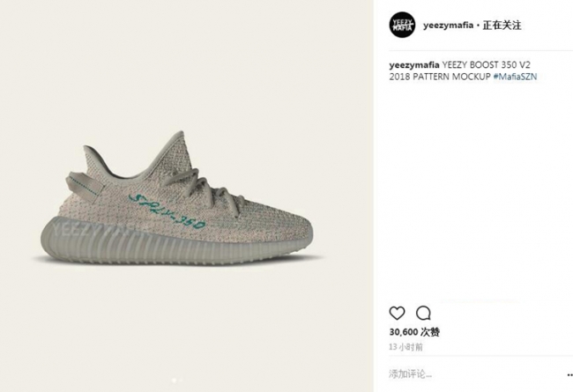
Task: Like the post with the heart icon
Action: (397, 313)
